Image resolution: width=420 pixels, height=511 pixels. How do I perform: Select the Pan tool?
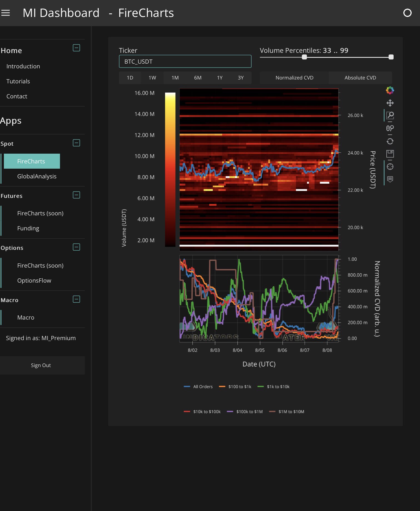point(390,103)
